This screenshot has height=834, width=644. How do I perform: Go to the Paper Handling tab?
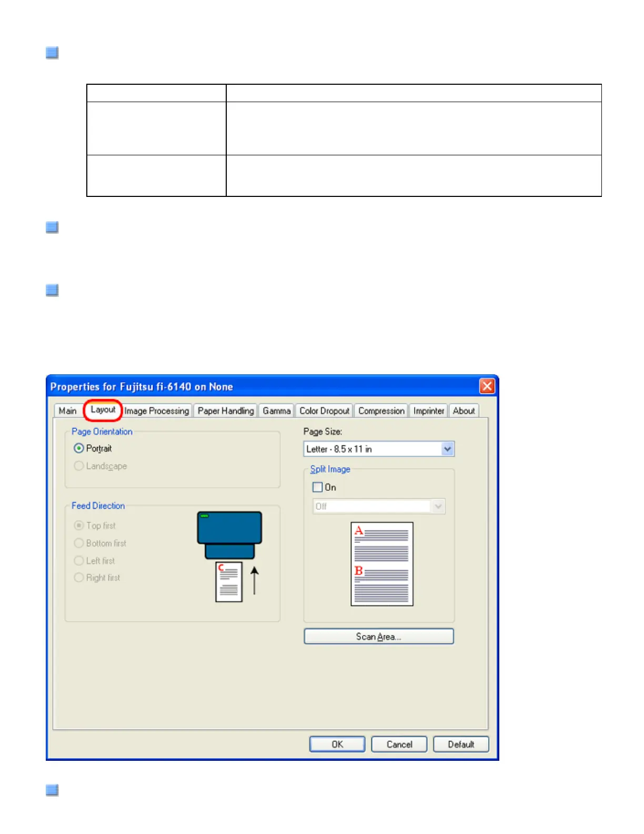click(226, 411)
